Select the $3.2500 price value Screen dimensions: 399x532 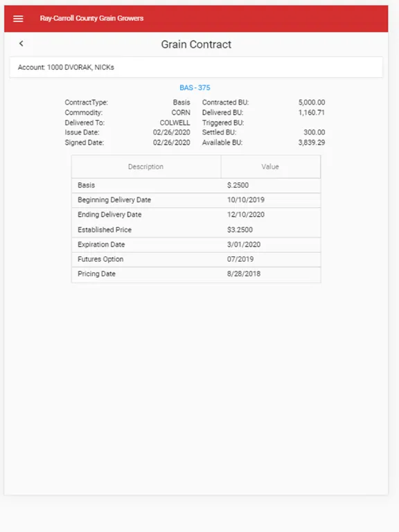240,230
